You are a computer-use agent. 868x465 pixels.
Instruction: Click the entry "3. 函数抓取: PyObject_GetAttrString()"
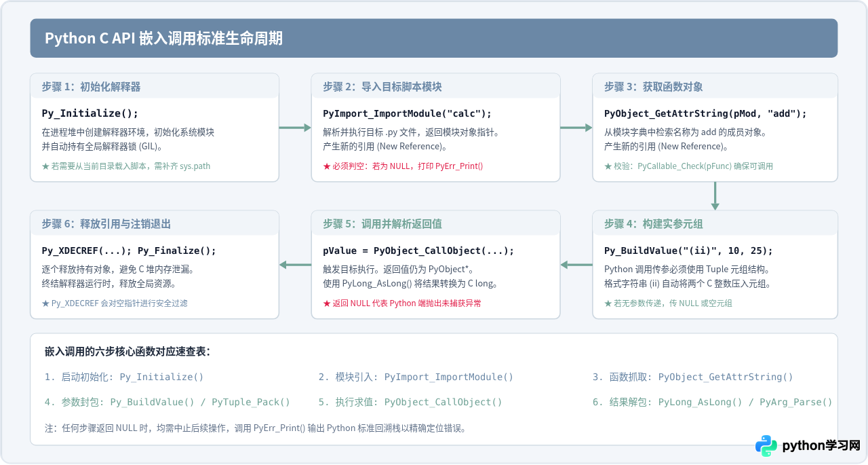tap(693, 377)
